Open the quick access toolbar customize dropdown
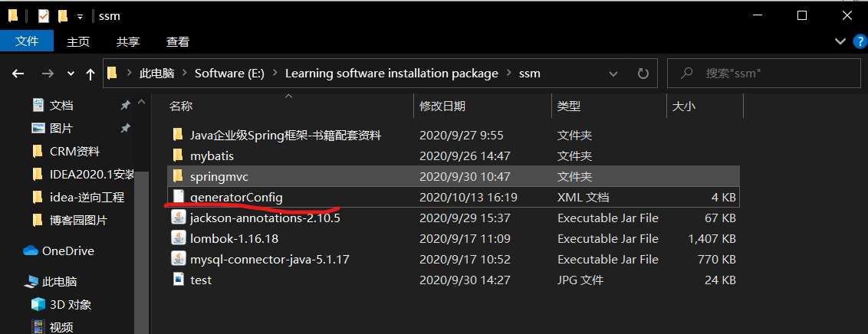868x334 pixels. click(x=80, y=16)
